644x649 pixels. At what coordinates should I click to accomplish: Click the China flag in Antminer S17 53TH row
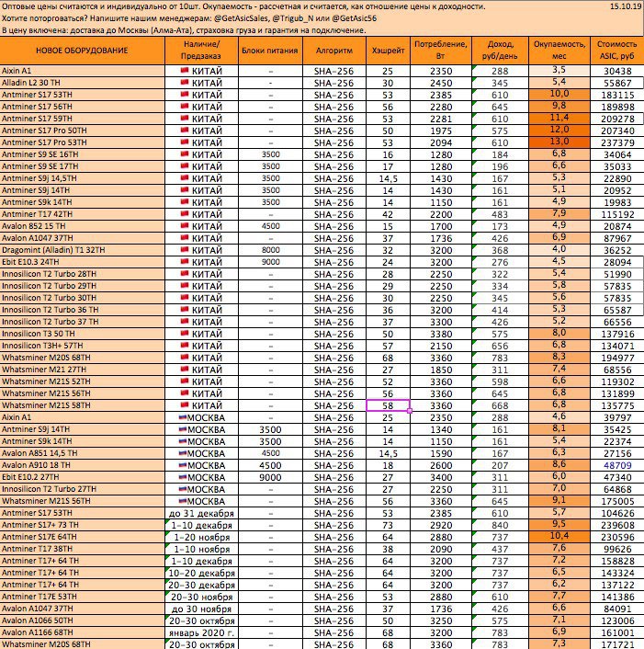pyautogui.click(x=185, y=95)
